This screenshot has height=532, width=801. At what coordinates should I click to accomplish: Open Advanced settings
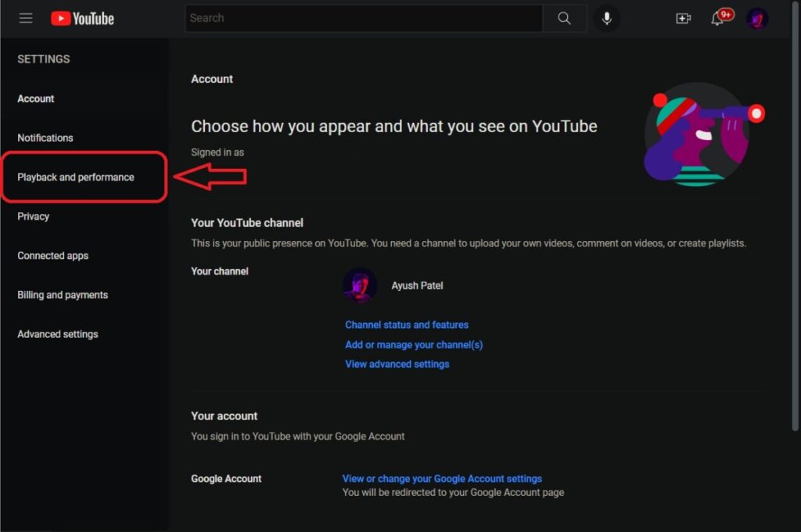57,334
